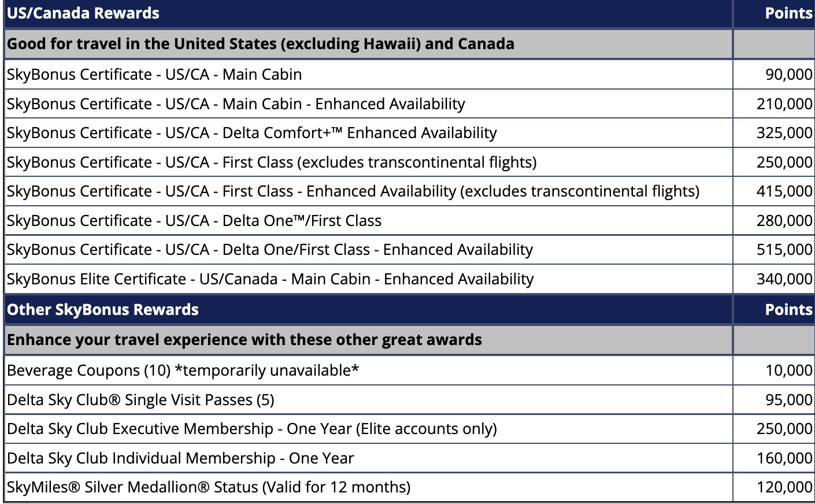This screenshot has width=815, height=504.
Task: Click the 'Enhance your travel experience' subheading
Action: 244,340
